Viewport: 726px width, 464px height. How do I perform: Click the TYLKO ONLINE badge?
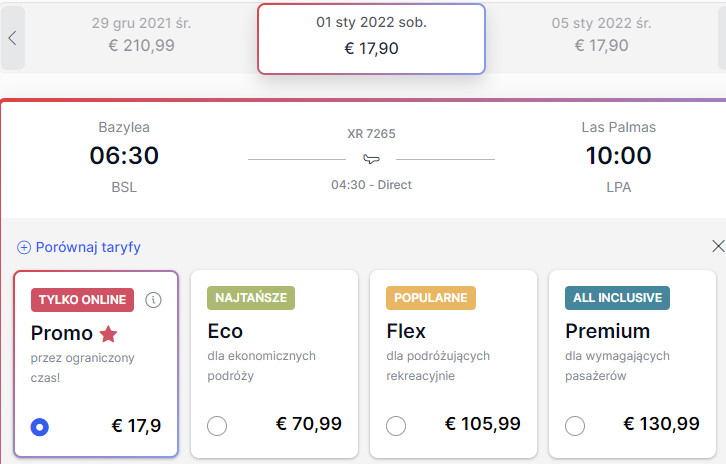[82, 300]
